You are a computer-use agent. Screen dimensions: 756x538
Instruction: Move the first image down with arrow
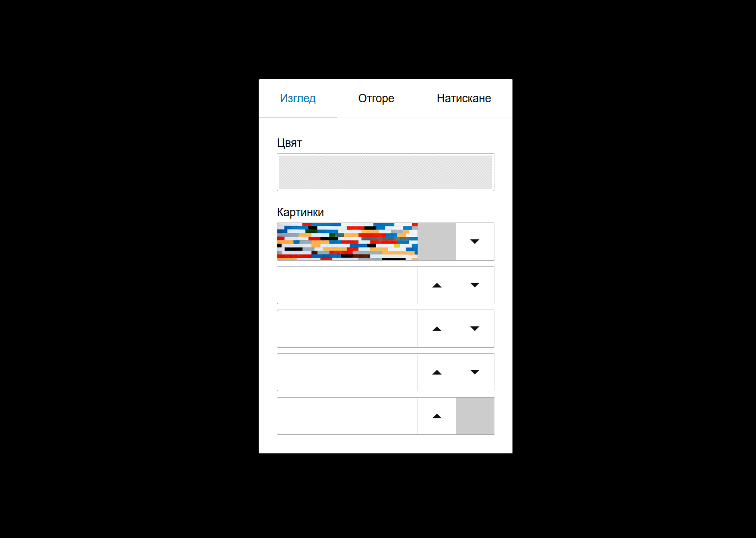point(475,242)
